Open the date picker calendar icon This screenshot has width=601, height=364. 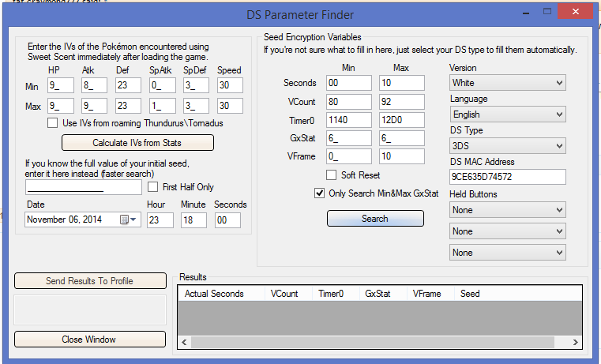pos(124,220)
